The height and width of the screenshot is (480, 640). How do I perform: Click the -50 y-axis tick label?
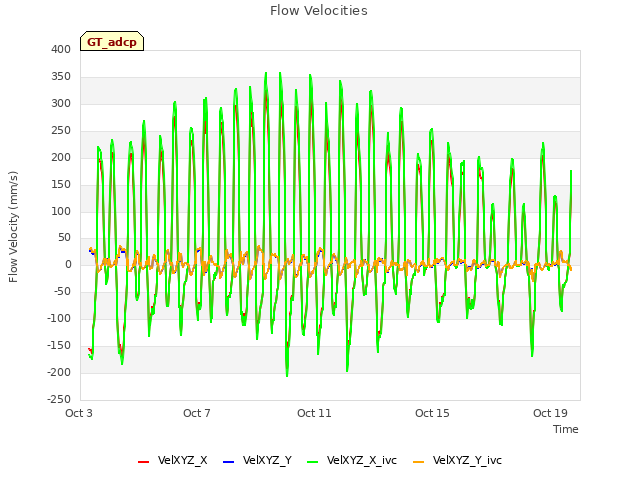62,291
